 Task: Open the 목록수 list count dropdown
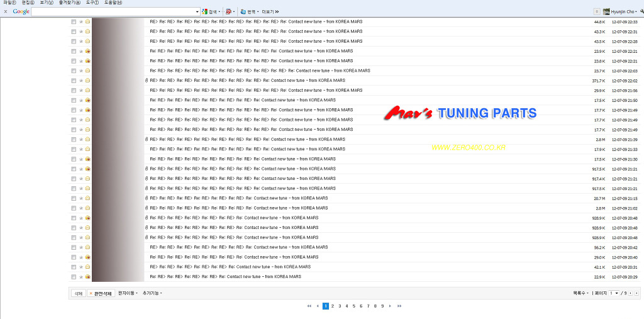click(581, 293)
